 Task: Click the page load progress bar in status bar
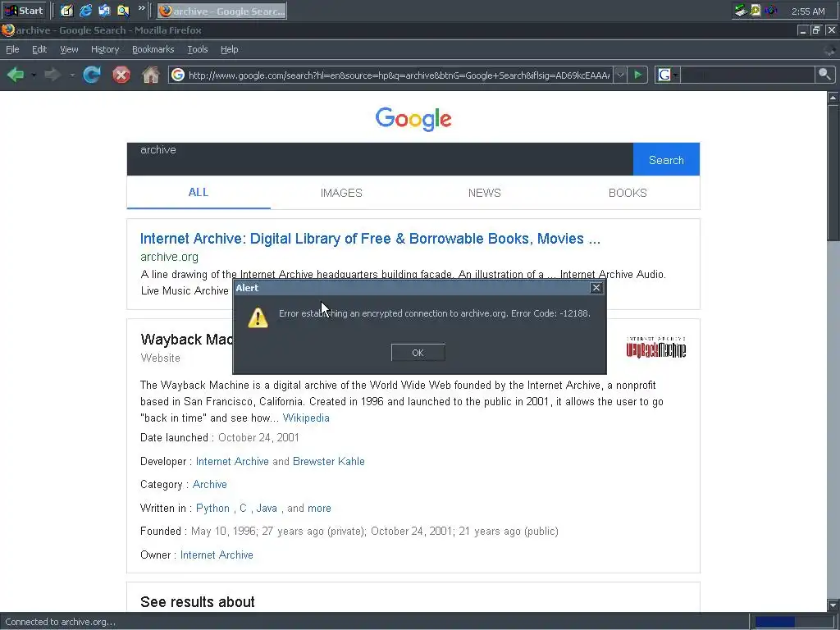click(794, 622)
